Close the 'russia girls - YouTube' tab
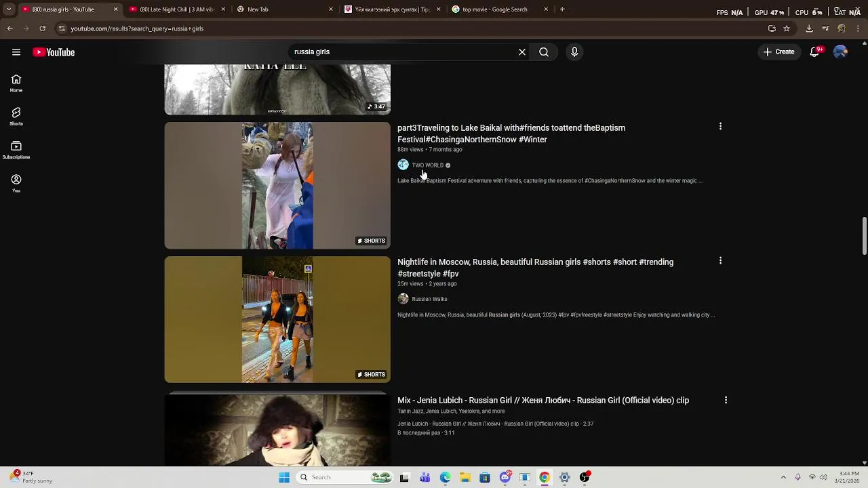 click(115, 9)
